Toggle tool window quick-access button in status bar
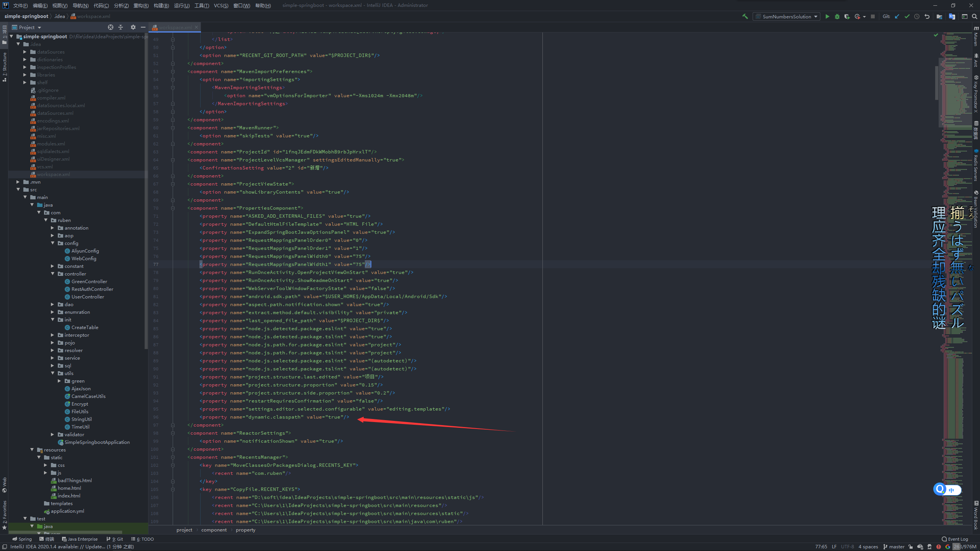This screenshot has height=551, width=980. point(5,547)
